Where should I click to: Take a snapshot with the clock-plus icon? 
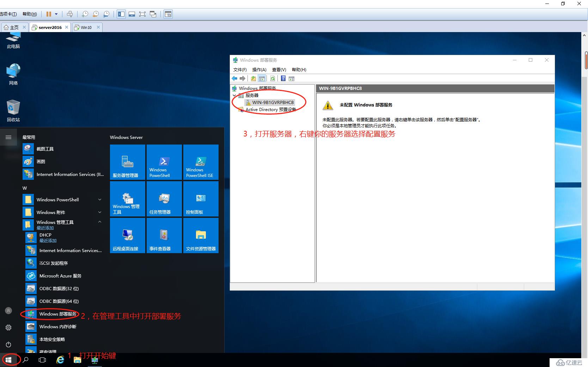85,14
